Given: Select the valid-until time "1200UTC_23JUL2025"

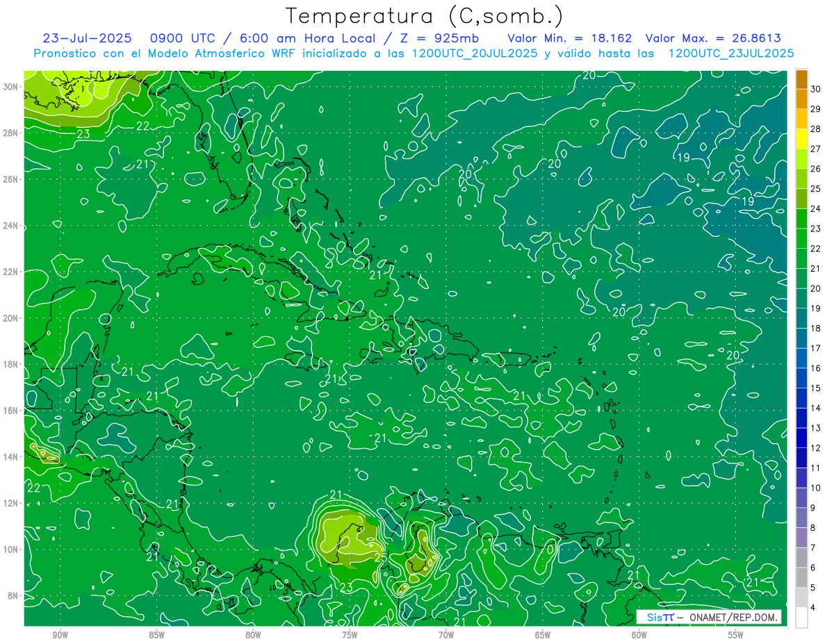Looking at the screenshot, I should click(731, 53).
